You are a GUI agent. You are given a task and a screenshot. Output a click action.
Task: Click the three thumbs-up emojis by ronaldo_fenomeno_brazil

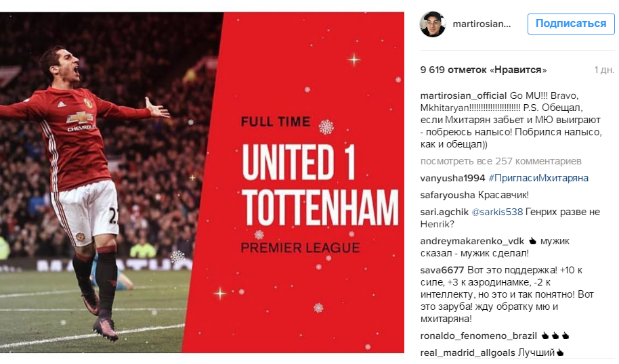pos(555,336)
